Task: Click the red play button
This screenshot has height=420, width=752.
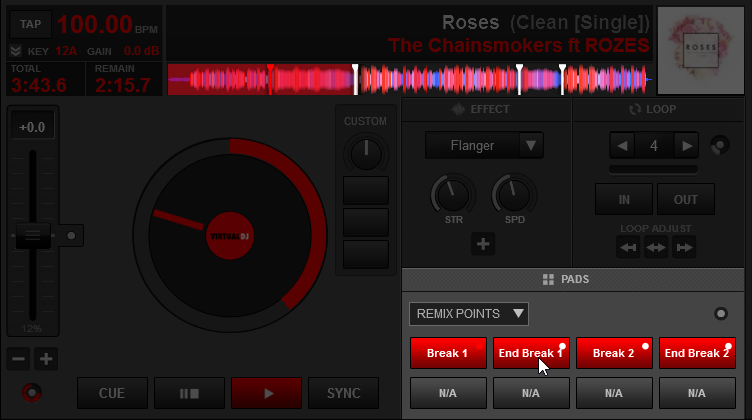Action: (x=267, y=393)
